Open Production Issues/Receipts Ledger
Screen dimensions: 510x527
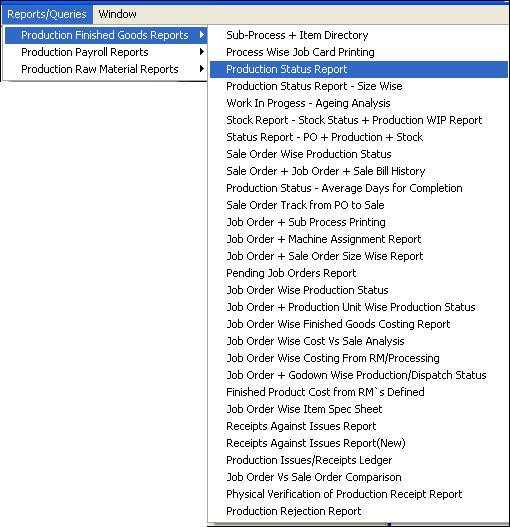click(x=359, y=460)
